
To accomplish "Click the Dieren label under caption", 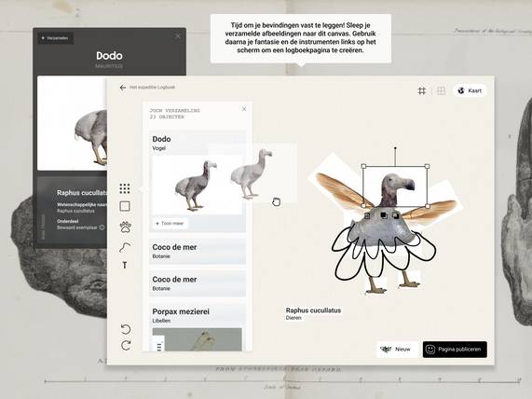I will 293,318.
